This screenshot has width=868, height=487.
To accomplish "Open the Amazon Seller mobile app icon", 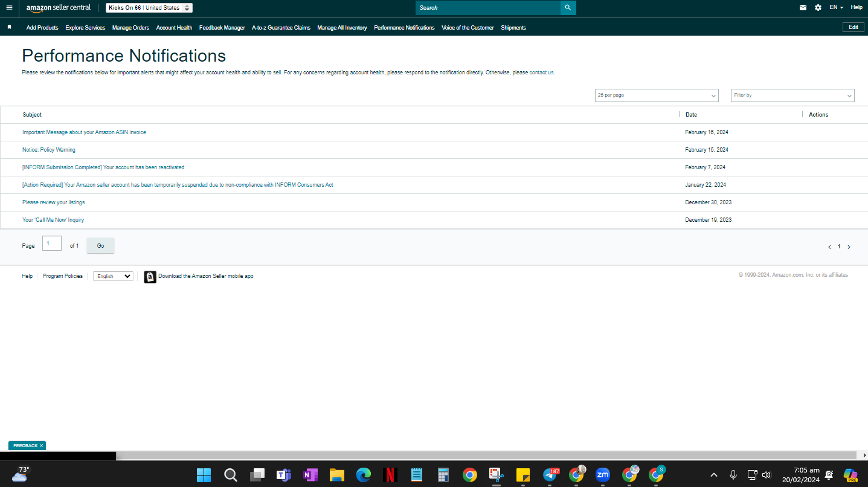I will tap(150, 277).
